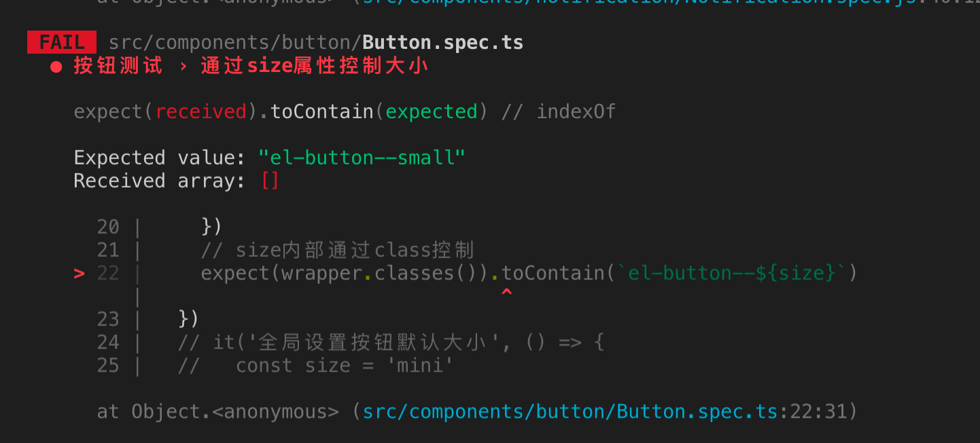The height and width of the screenshot is (443, 980).
Task: Click the 按钮测试 suite name
Action: (118, 67)
